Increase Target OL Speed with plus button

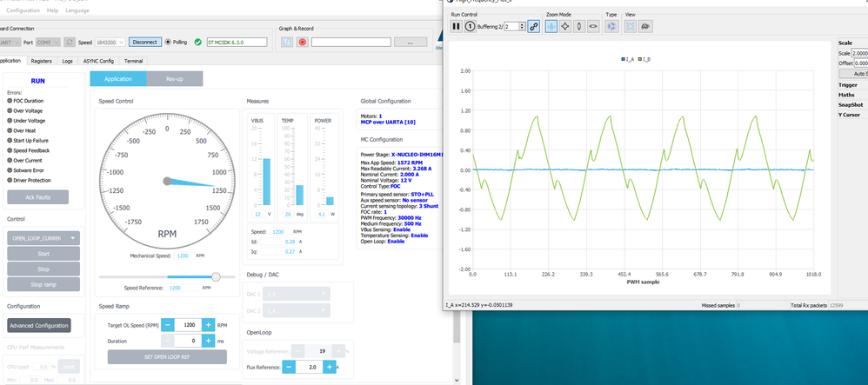[208, 325]
